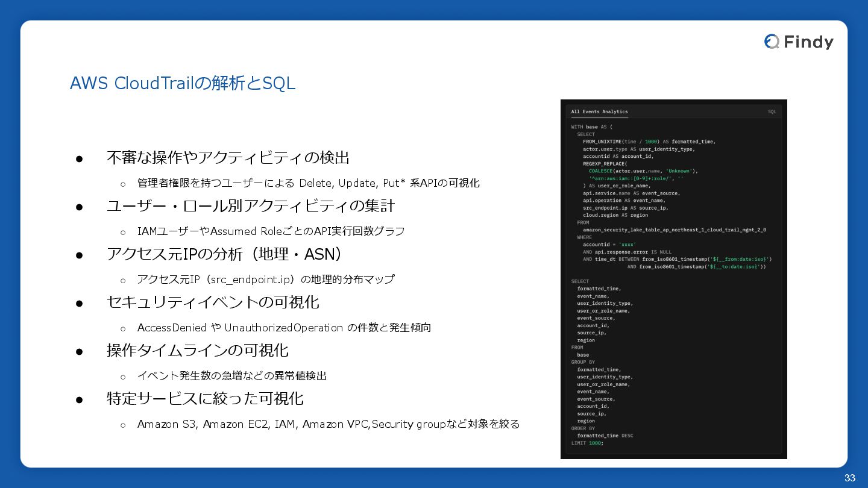
Task: Select sub-bullet containing 'src_endpoint.ip'
Action: tap(266, 280)
